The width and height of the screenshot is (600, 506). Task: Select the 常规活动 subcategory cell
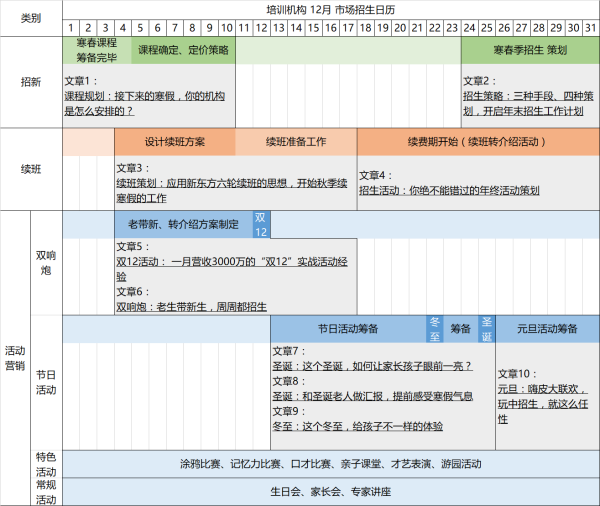tap(46, 492)
